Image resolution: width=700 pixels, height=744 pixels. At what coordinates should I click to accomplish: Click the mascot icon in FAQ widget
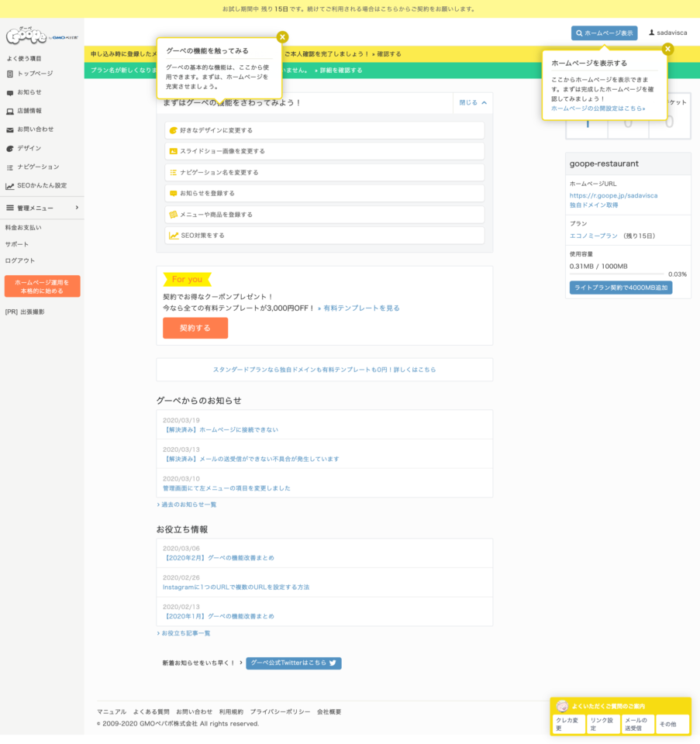(x=562, y=706)
